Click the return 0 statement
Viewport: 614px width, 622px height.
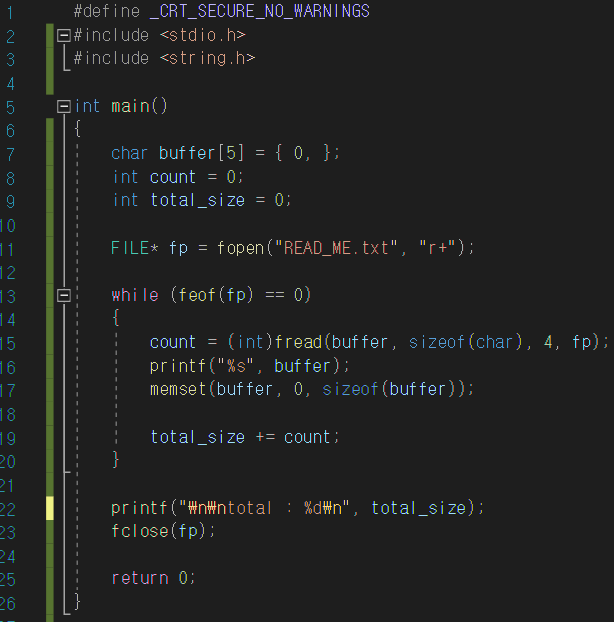click(x=153, y=578)
